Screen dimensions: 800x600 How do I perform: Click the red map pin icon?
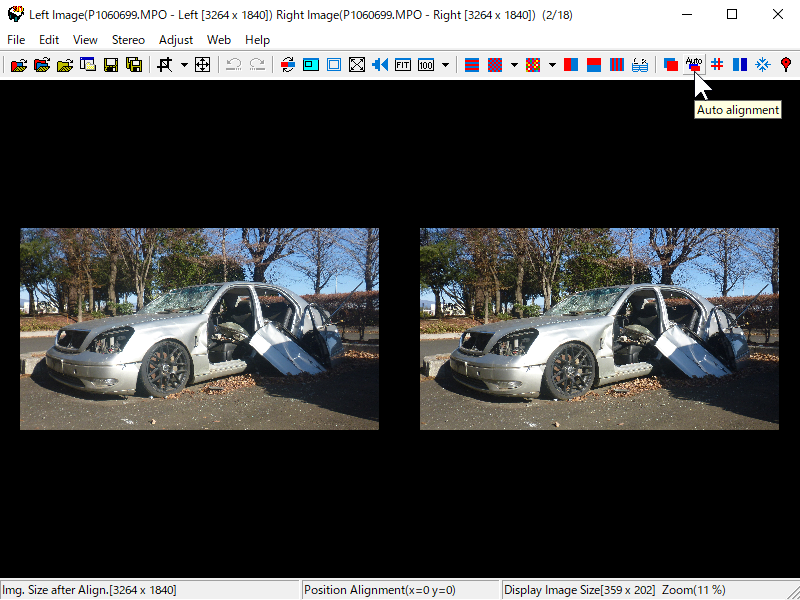(786, 65)
